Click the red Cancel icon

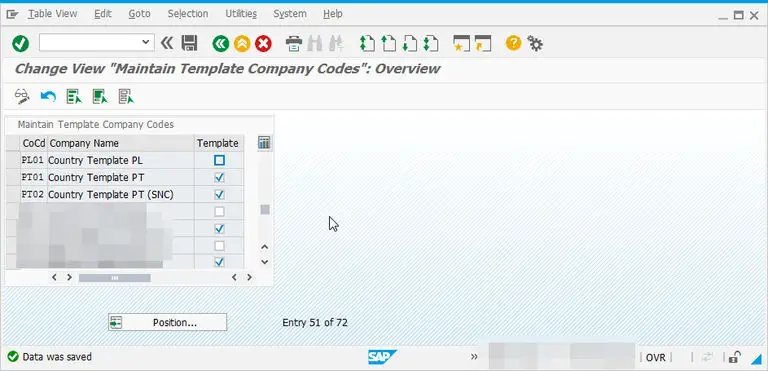point(263,44)
